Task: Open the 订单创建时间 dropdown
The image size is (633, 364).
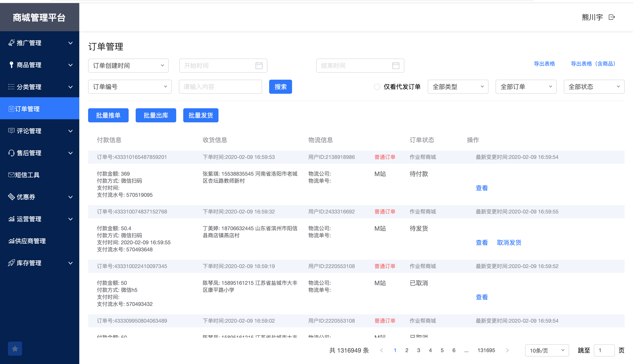Action: [x=128, y=66]
